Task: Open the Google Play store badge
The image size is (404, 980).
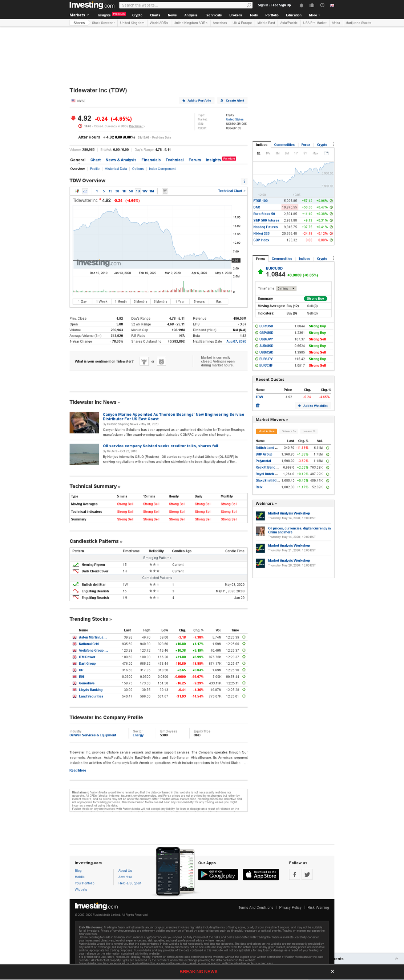Action: (218, 875)
